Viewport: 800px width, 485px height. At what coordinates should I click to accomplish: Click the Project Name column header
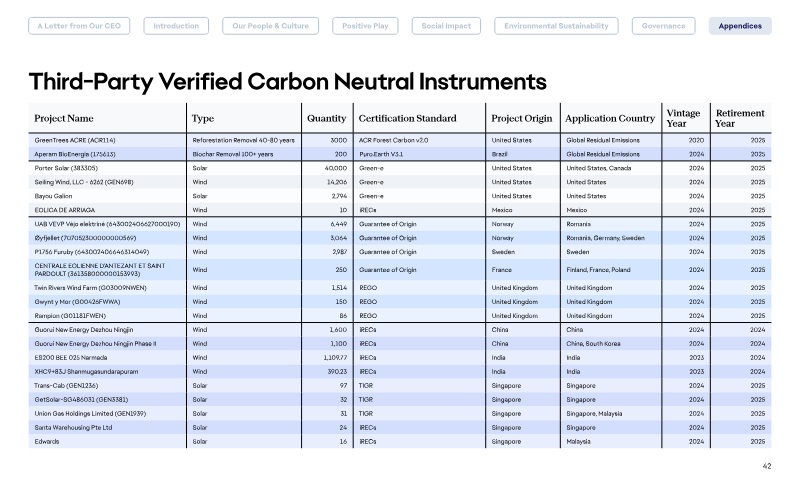[x=64, y=118]
